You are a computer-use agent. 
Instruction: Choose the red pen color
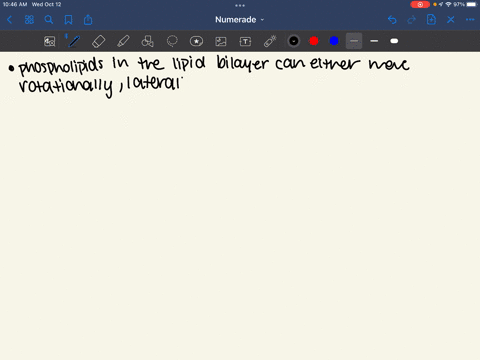pos(314,41)
